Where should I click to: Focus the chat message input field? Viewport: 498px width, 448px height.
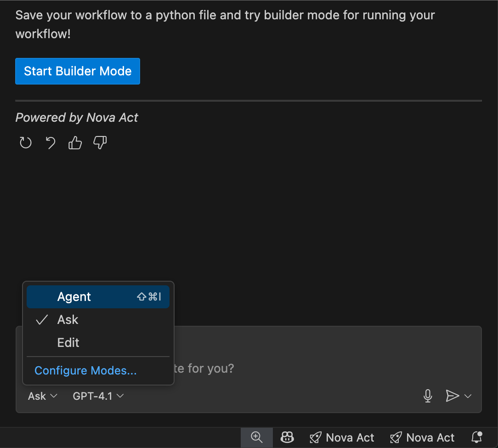tap(322, 369)
